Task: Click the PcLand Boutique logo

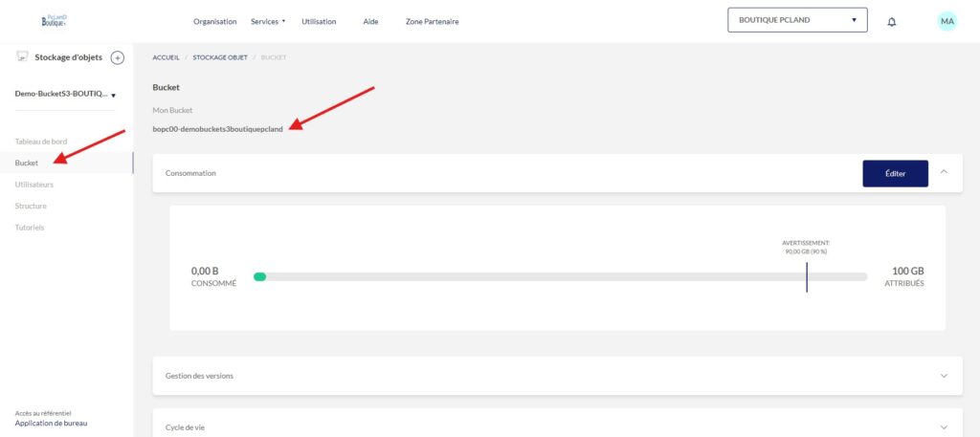Action: pyautogui.click(x=56, y=20)
